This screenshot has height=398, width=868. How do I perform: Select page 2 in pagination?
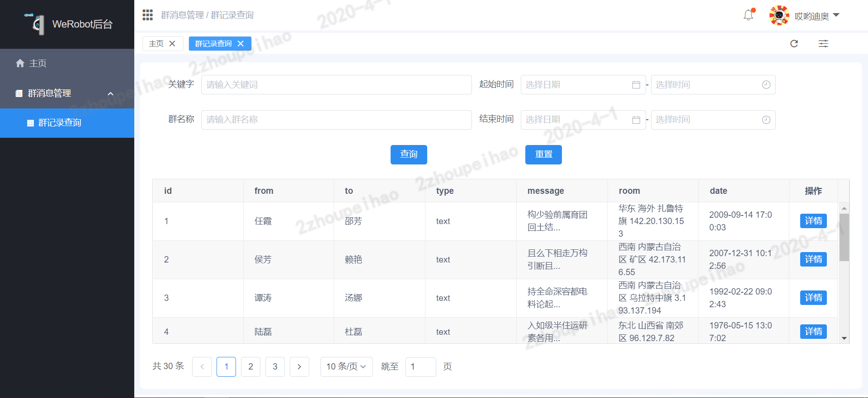[x=251, y=367]
